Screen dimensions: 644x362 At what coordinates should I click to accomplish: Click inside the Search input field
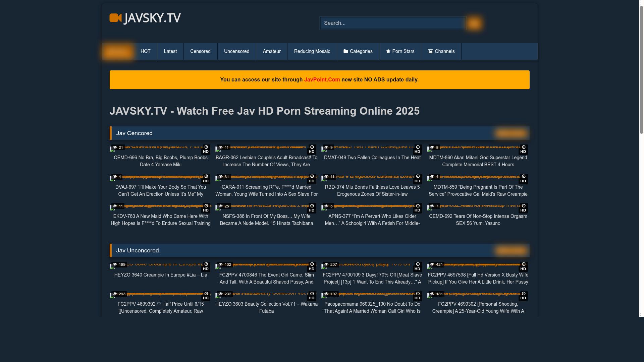392,23
